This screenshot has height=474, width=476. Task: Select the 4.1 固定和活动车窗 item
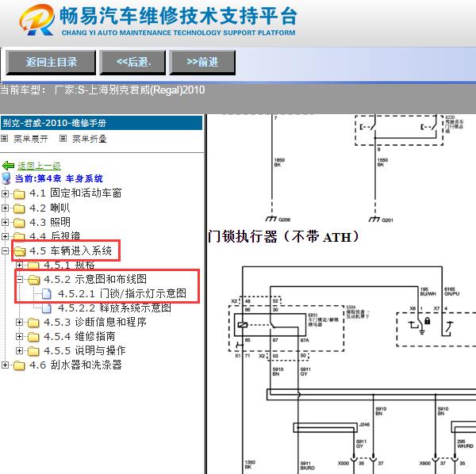(75, 193)
